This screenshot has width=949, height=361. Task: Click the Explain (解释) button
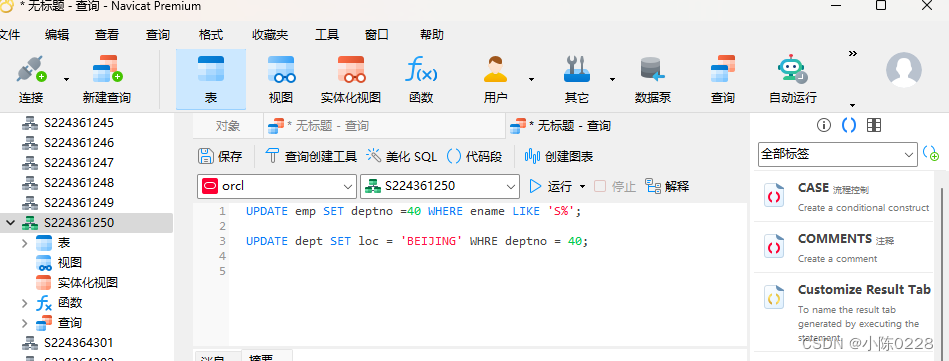point(667,186)
